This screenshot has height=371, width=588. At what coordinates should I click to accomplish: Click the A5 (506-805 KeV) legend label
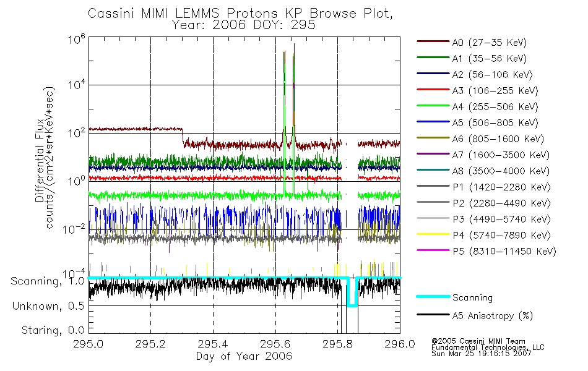pos(495,123)
